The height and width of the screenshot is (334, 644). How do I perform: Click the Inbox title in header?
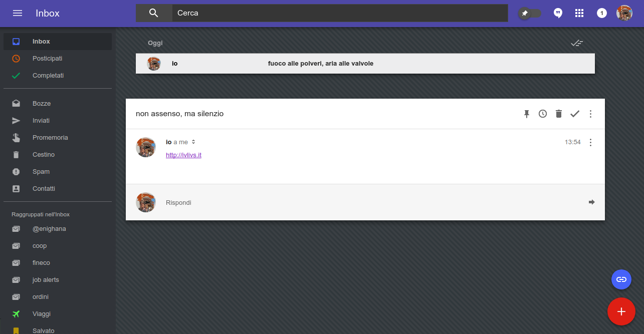(48, 13)
